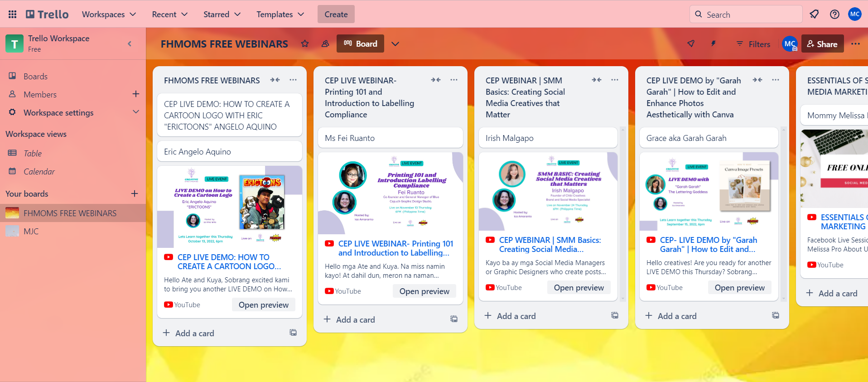The width and height of the screenshot is (868, 382).
Task: Open CEP LIVE DEMO Cartoon Logo YouTube link
Action: tap(229, 261)
